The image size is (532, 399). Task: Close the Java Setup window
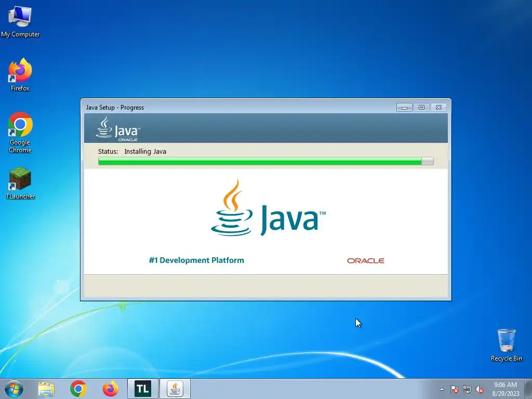(x=438, y=107)
